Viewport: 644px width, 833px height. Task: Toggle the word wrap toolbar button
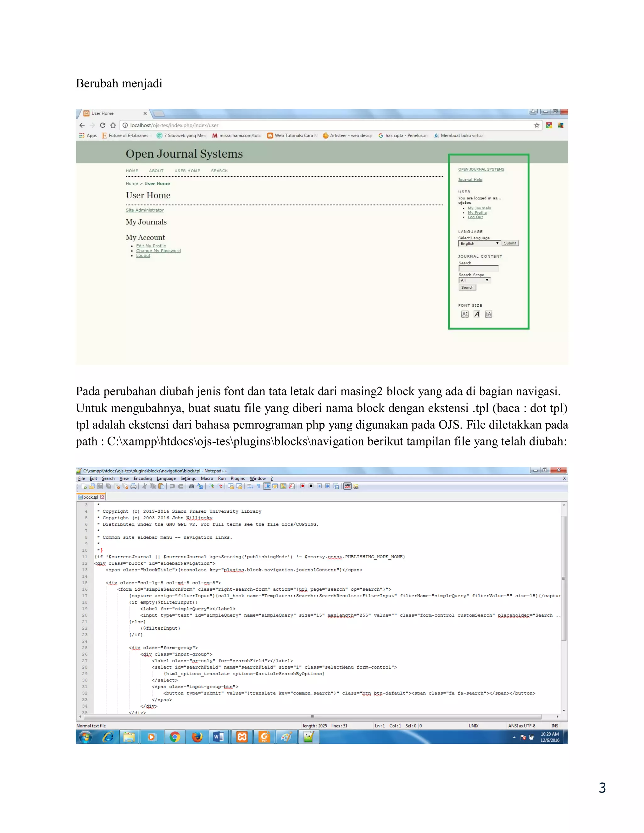[x=250, y=486]
